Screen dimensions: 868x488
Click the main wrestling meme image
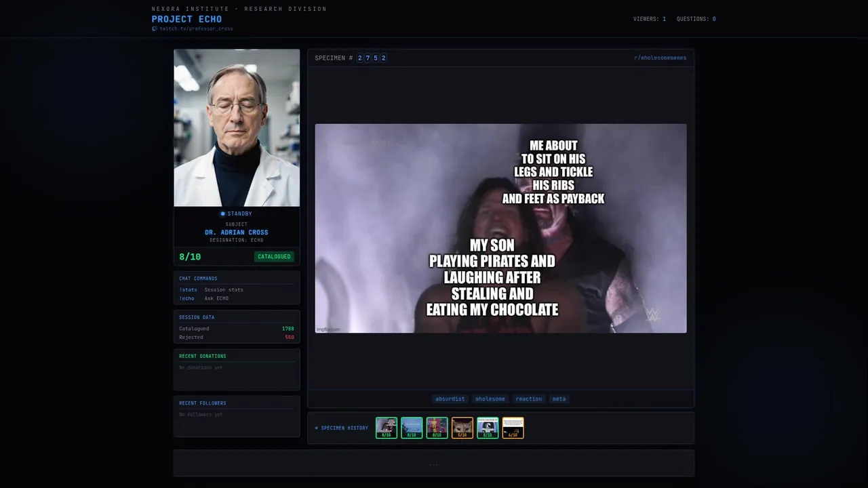[x=500, y=228]
